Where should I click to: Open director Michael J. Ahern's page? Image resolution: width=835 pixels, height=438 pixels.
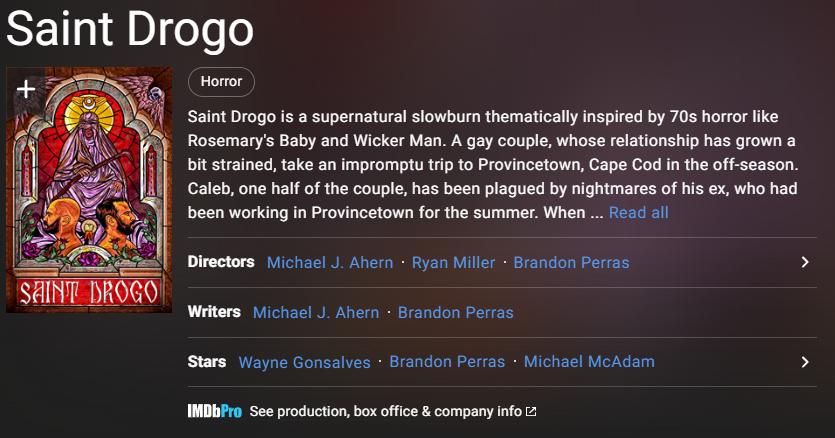point(330,263)
